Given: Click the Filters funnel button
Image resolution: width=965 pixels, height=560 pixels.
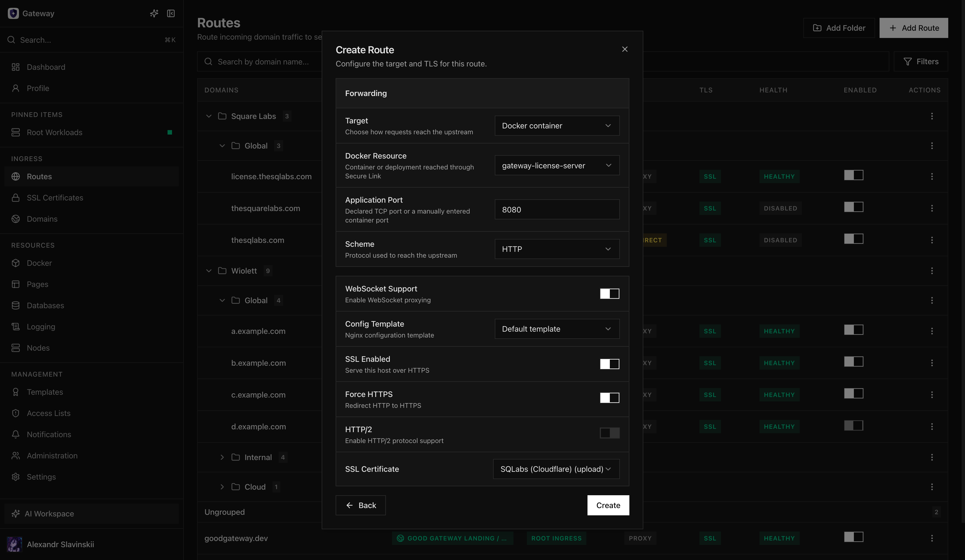Looking at the screenshot, I should point(921,62).
